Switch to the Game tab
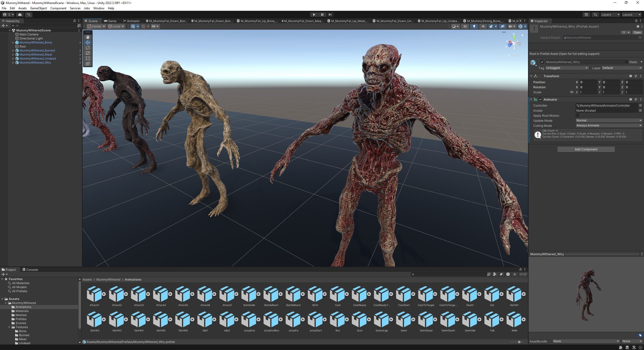This screenshot has height=350, width=644. pyautogui.click(x=110, y=21)
